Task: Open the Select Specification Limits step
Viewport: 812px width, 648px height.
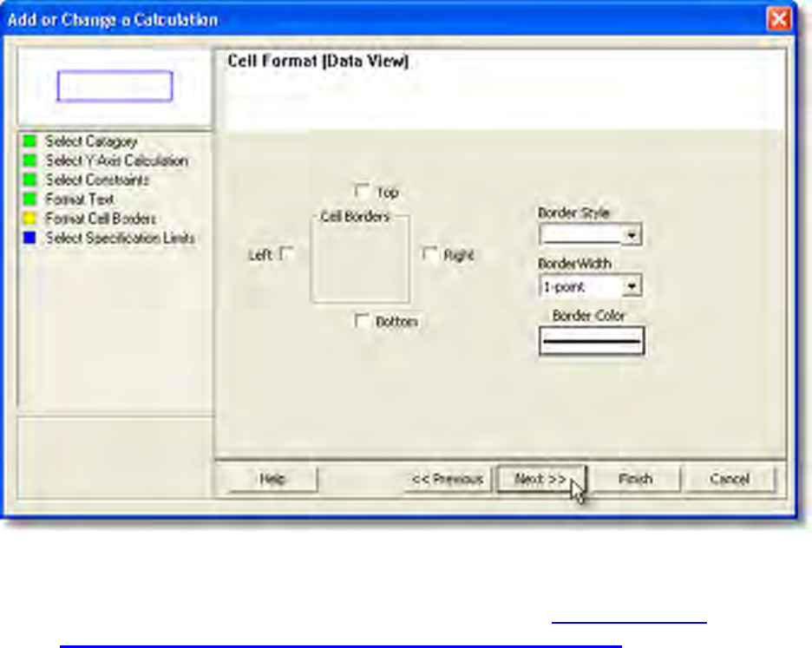Action: click(120, 238)
